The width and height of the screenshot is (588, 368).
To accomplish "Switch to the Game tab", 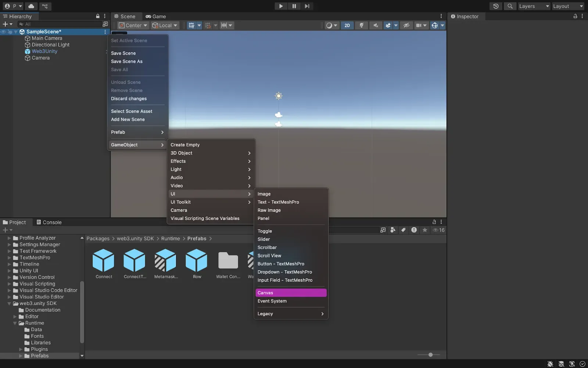I will 156,17.
